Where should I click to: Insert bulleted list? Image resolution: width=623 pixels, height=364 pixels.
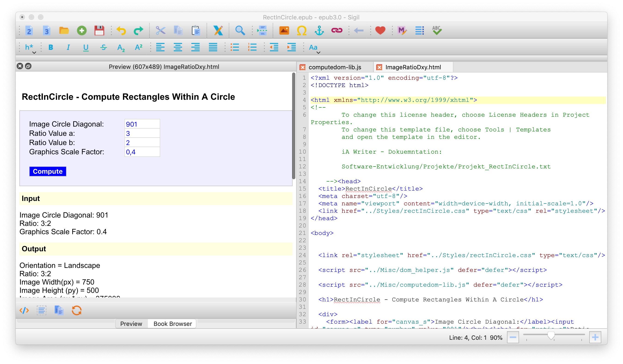click(235, 47)
